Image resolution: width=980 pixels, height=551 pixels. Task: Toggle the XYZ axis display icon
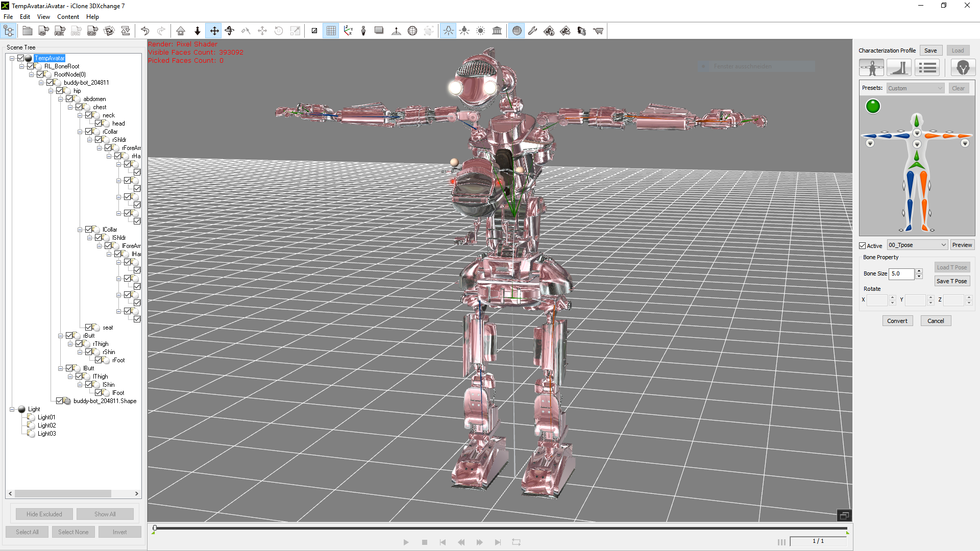[348, 31]
